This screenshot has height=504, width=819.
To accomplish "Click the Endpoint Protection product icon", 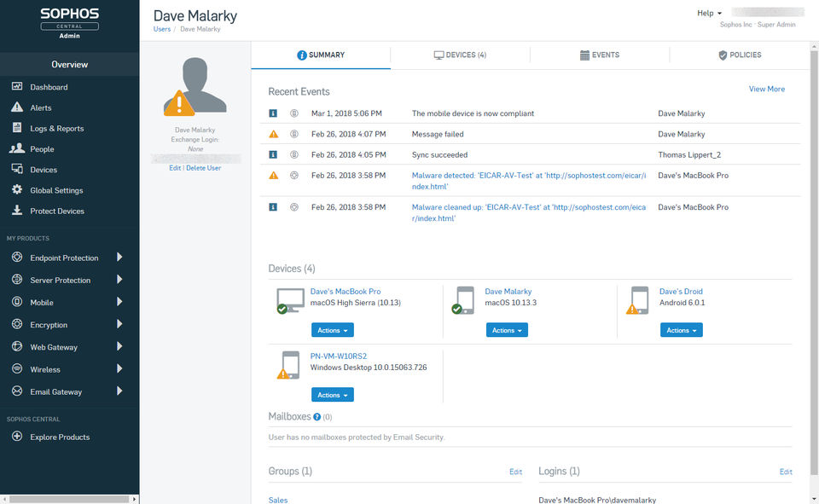I will (17, 257).
